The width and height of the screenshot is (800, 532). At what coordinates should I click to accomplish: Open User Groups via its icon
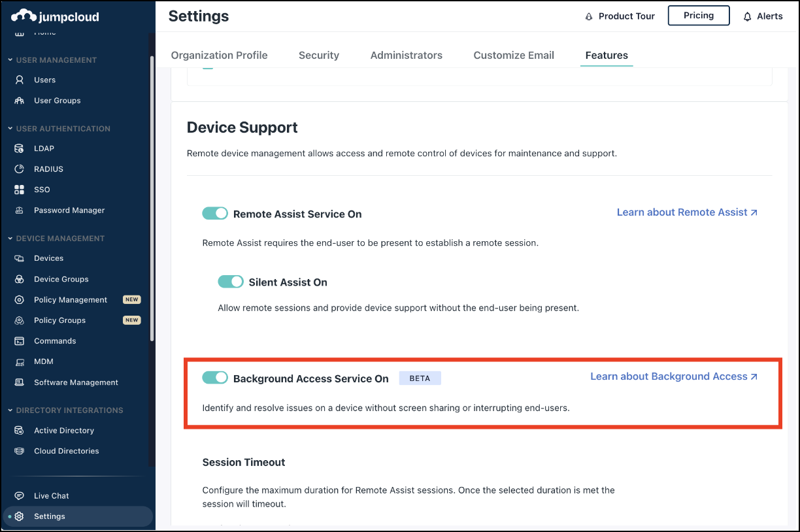20,101
